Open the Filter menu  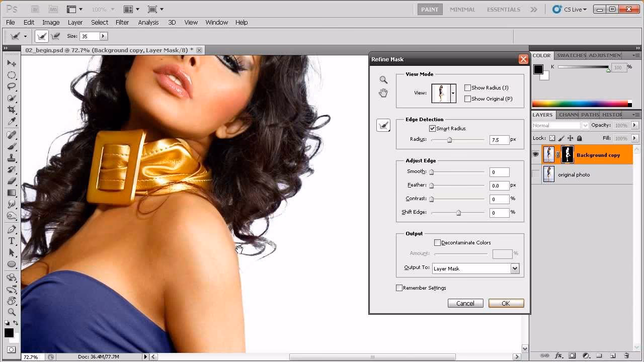tap(122, 22)
